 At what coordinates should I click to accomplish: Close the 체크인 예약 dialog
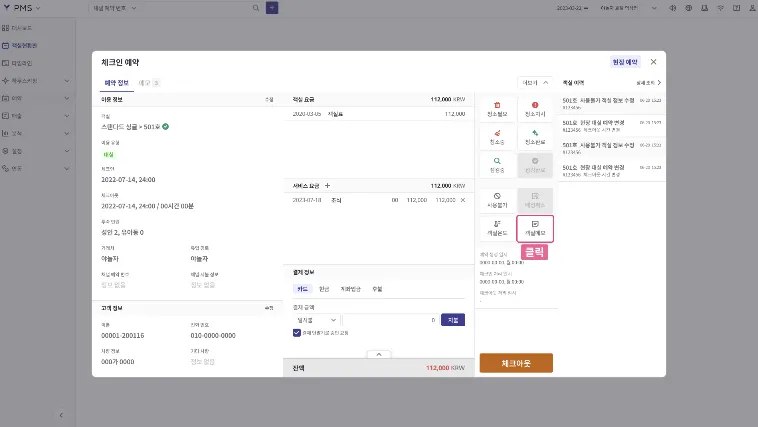pos(654,62)
